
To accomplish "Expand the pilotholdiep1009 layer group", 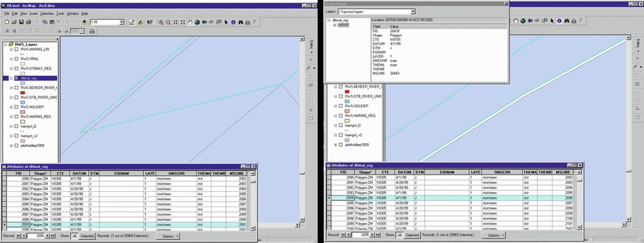I will pos(11,145).
